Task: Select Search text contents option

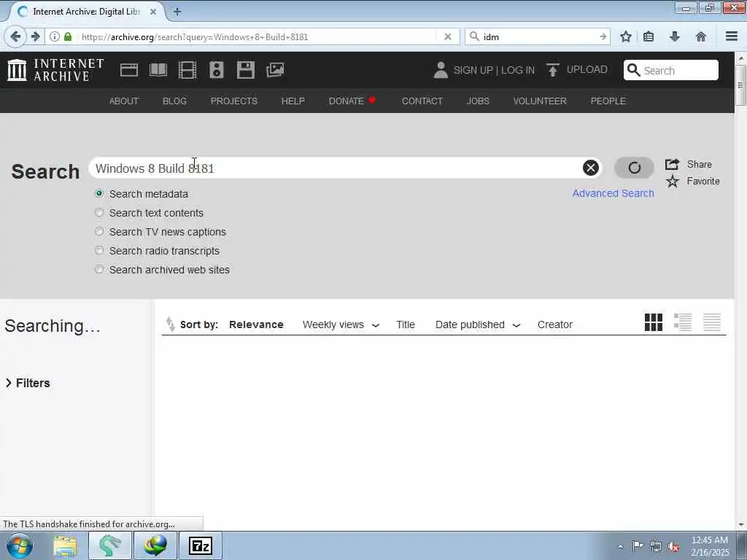Action: [x=99, y=212]
